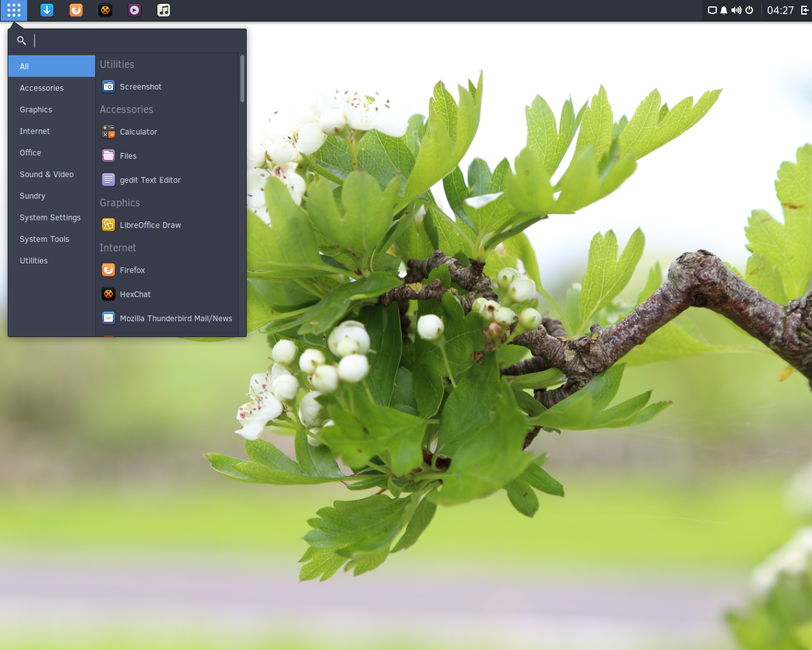Open gedit Text Editor from the list
The width and height of the screenshot is (812, 650).
[167, 180]
